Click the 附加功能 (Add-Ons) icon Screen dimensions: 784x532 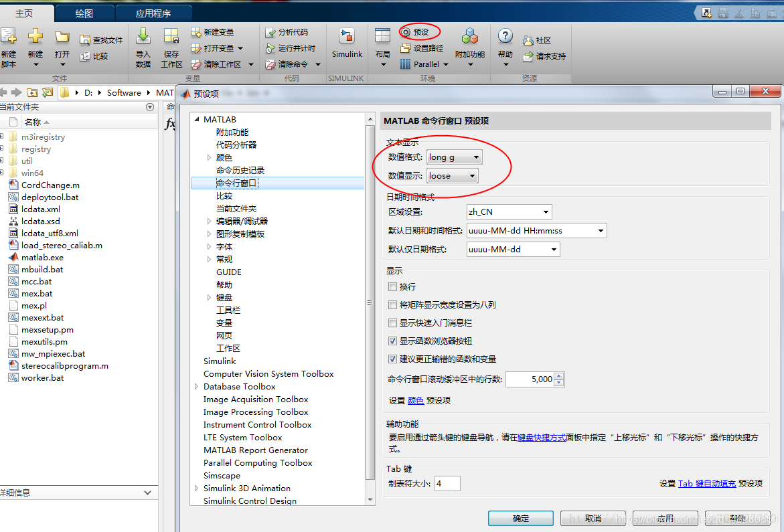(x=469, y=36)
